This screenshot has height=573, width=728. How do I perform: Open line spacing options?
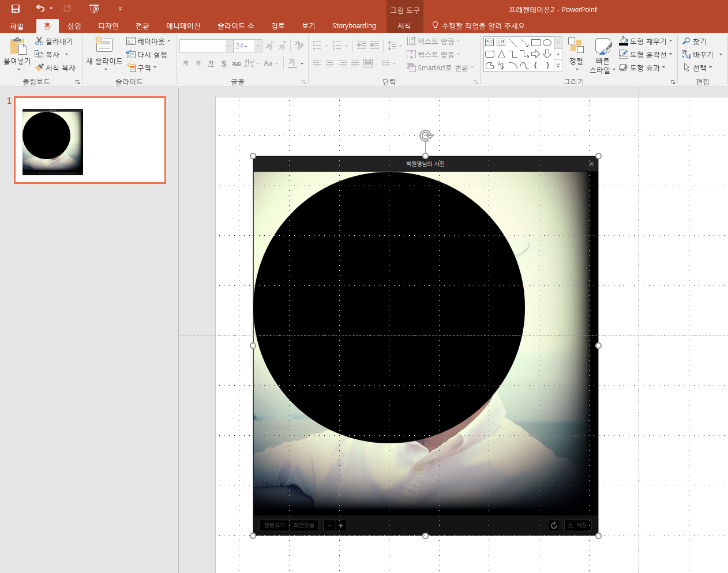tap(395, 46)
